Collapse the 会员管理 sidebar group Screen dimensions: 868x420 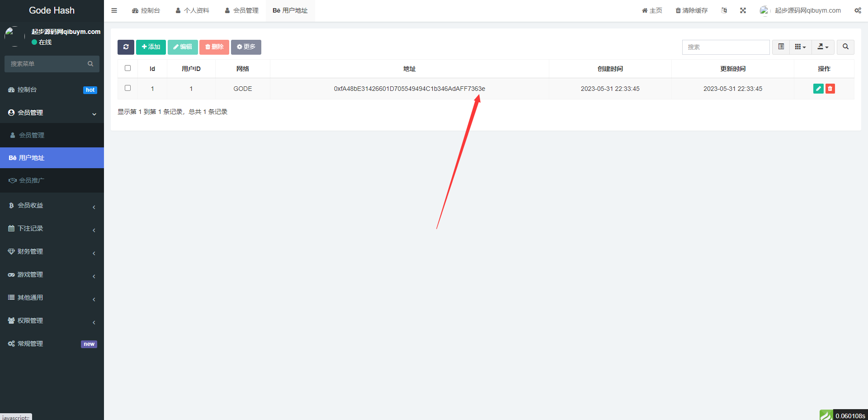pyautogui.click(x=52, y=113)
